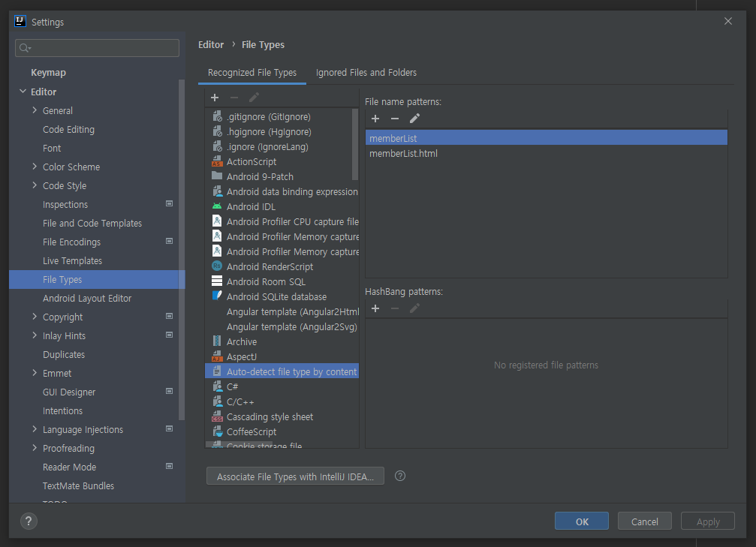Viewport: 756px width, 547px height.
Task: Select the memberList pattern entry
Action: tap(547, 138)
